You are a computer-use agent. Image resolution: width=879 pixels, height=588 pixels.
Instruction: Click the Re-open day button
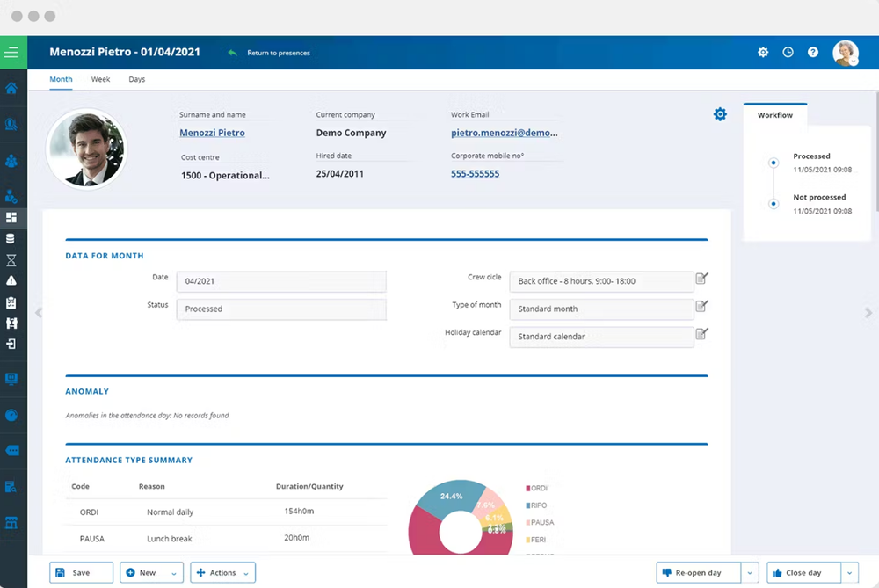coord(699,573)
